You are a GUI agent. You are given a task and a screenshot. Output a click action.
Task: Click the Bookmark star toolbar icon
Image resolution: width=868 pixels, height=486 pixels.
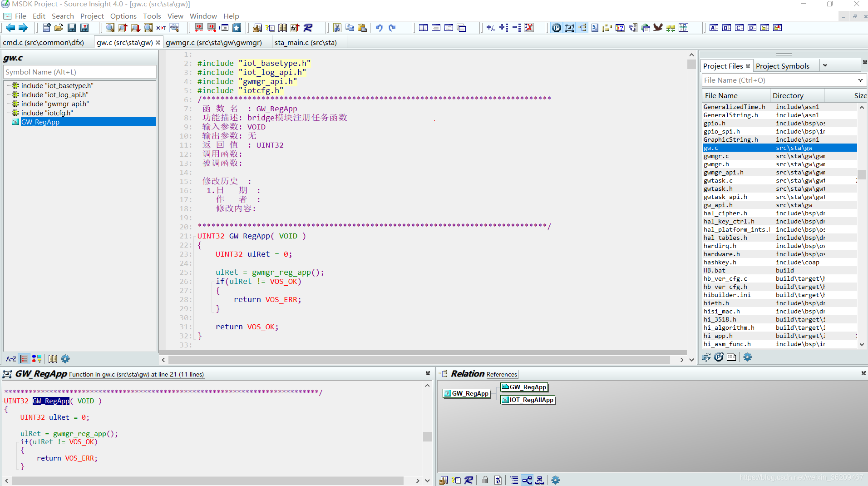coord(237,28)
